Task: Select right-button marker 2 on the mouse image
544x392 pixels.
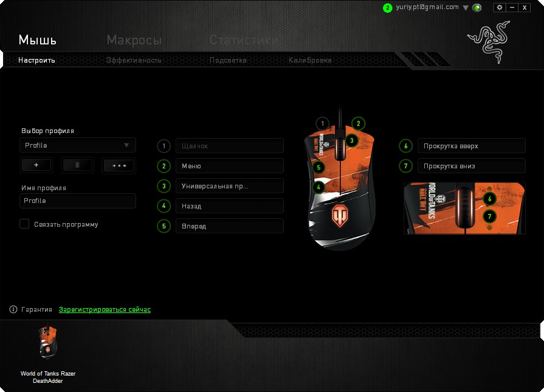Action: [x=359, y=123]
